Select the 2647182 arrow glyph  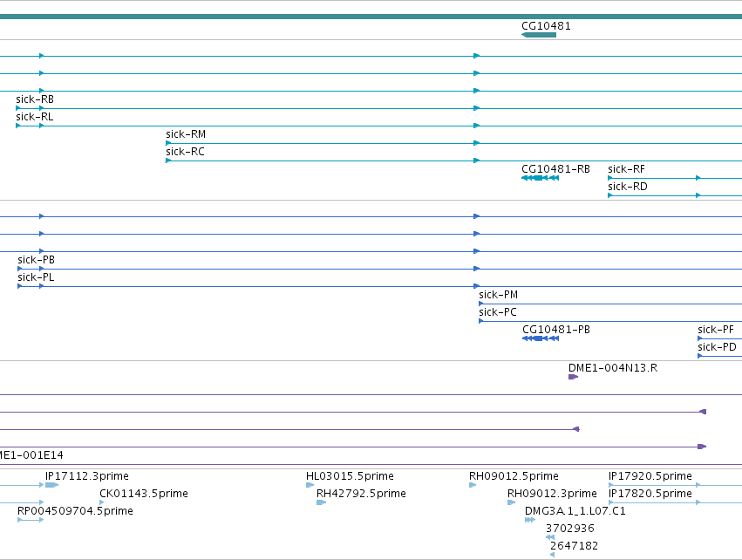click(552, 555)
